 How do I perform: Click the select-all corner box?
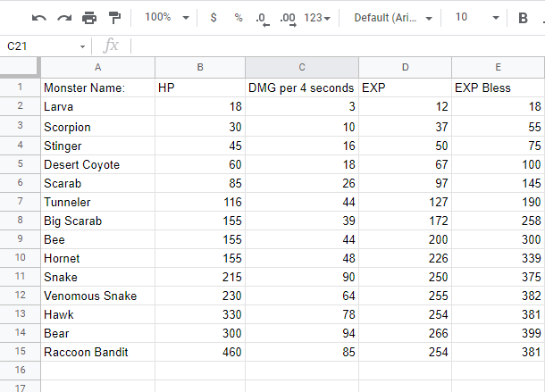point(21,67)
